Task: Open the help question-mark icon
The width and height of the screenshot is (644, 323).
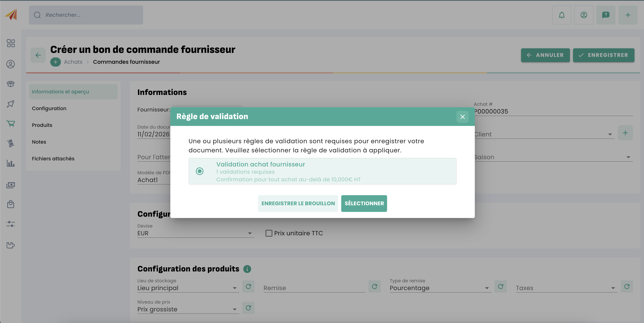Action: [x=606, y=15]
